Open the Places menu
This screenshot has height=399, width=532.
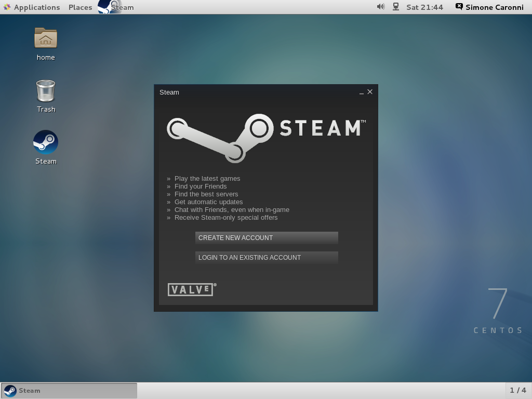pos(80,7)
